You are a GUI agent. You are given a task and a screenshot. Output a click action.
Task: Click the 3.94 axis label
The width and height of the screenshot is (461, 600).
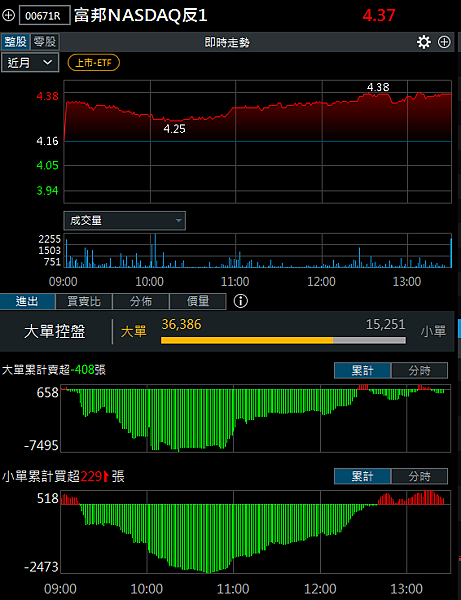pos(47,190)
